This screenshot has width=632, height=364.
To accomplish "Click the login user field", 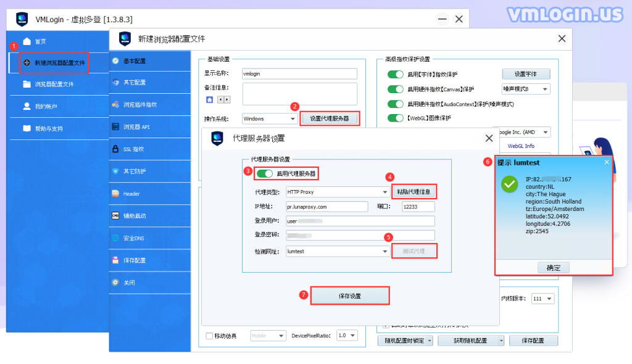I will [360, 221].
